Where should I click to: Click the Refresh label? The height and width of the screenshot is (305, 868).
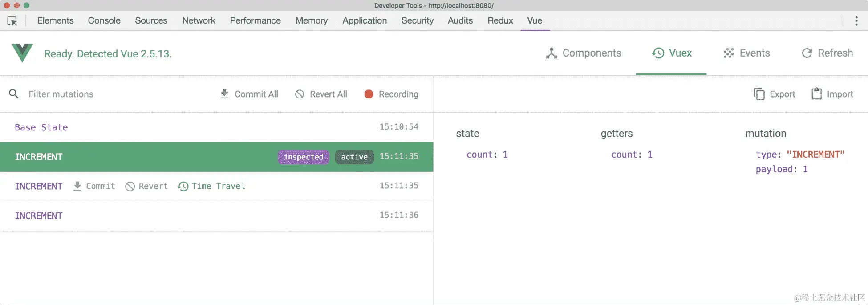pos(836,53)
